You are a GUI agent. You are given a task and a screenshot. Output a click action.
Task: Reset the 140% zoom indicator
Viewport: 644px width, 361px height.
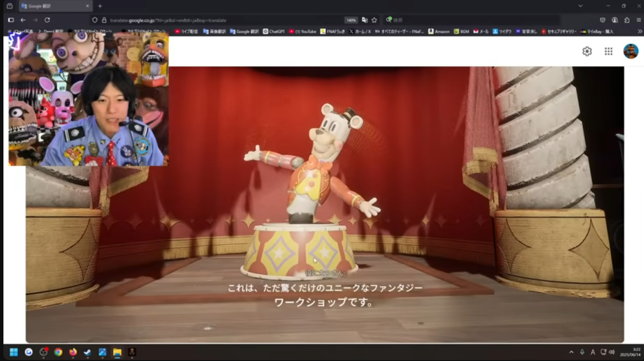point(351,20)
